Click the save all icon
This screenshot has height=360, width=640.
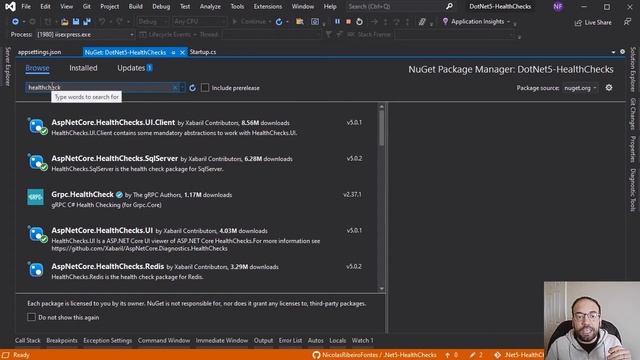tap(87, 22)
